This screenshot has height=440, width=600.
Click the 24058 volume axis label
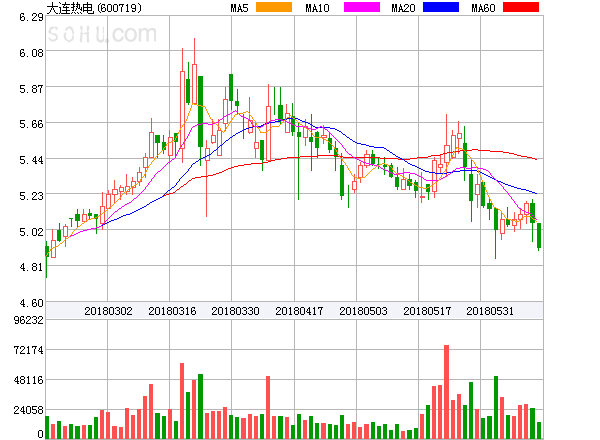pos(29,410)
